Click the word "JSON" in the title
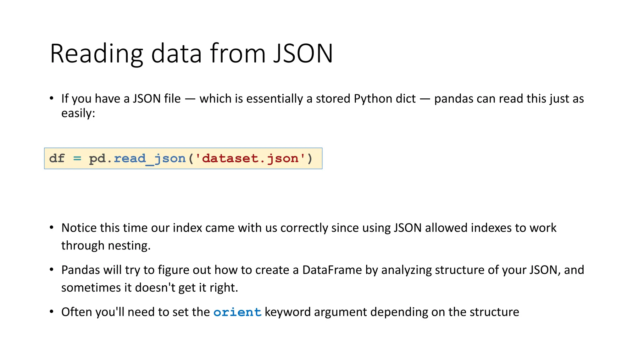644x362 pixels. 303,53
